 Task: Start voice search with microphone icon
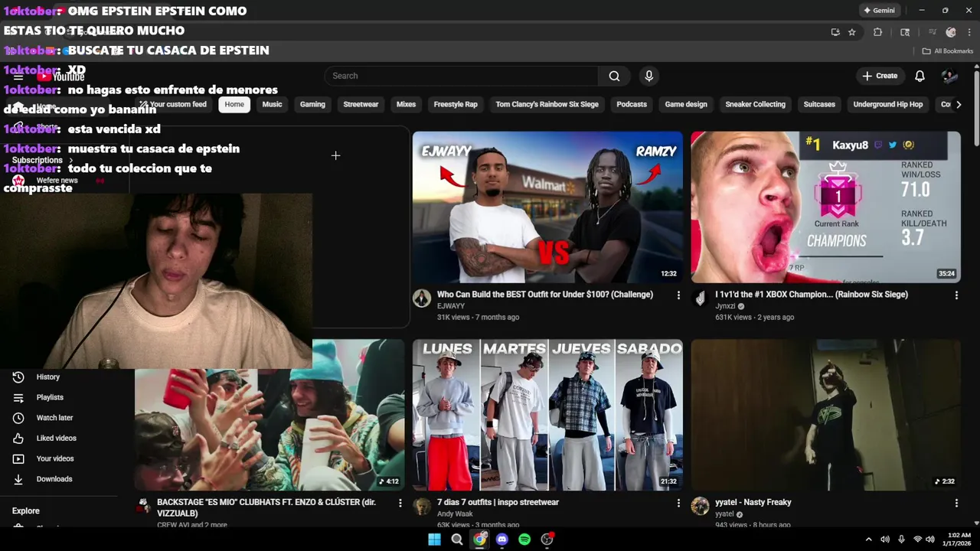[x=648, y=76]
